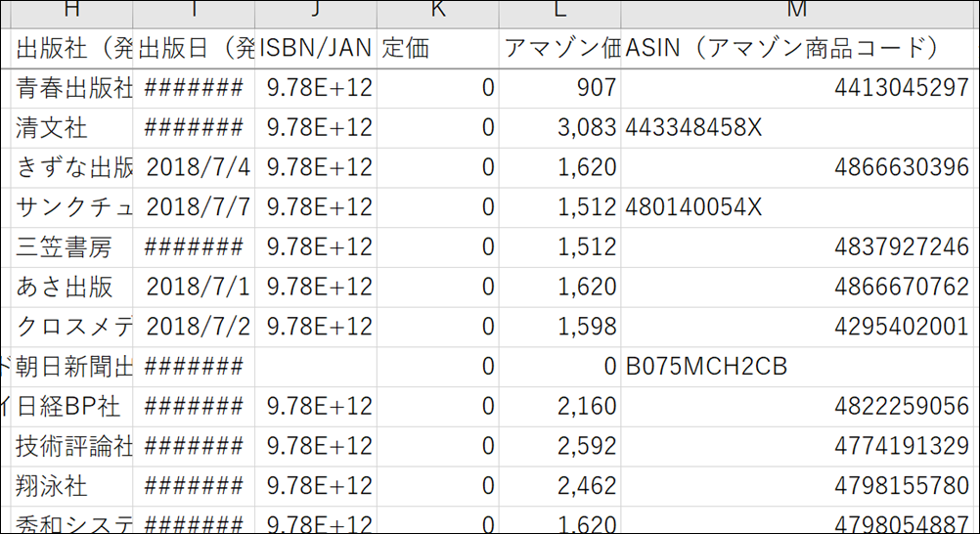This screenshot has width=980, height=534.
Task: Select the 定価 0 cell in 翔泳社 row
Action: coord(437,486)
